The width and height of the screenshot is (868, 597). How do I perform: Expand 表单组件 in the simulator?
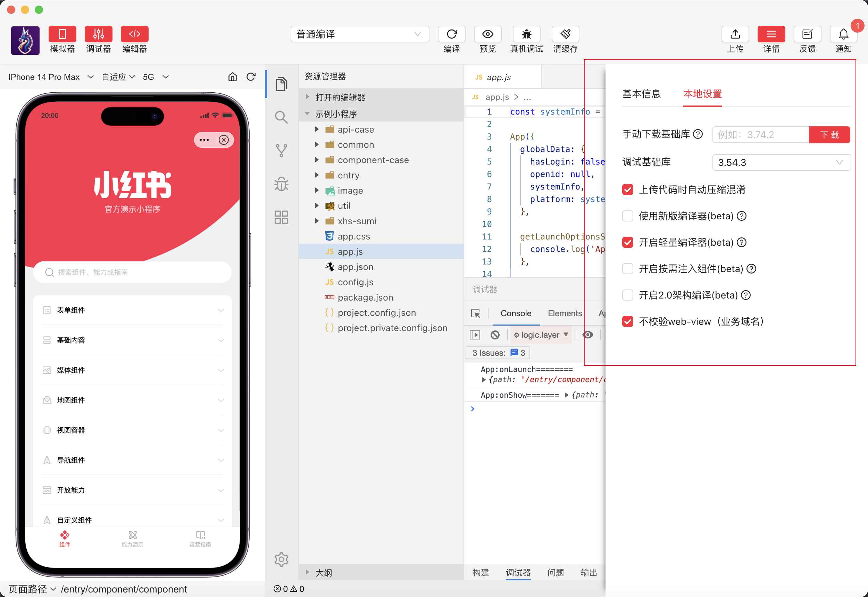tap(132, 310)
